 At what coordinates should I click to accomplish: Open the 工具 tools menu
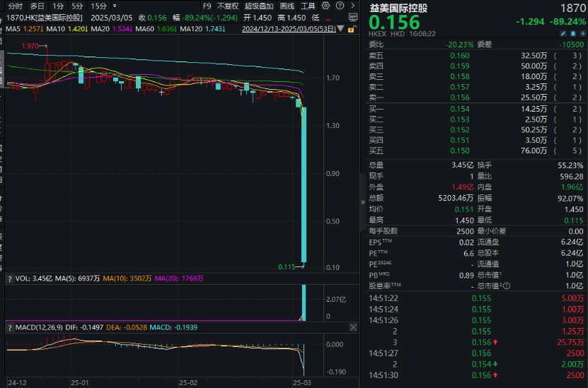coord(309,5)
